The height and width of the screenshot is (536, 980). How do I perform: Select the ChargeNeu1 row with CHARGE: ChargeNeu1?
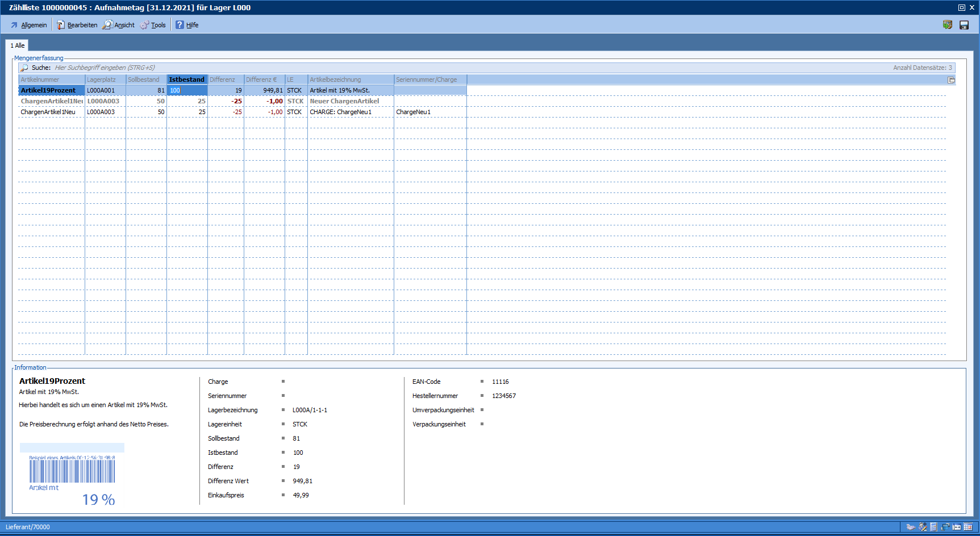(x=340, y=112)
